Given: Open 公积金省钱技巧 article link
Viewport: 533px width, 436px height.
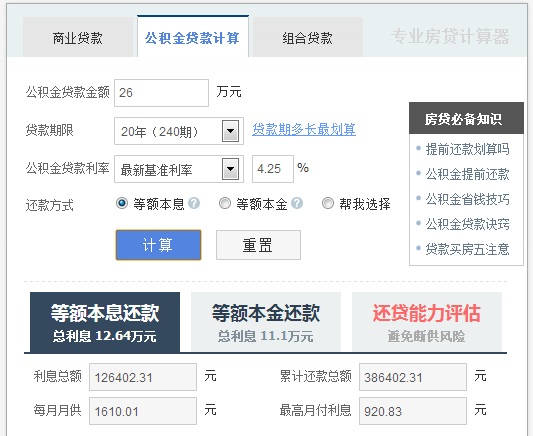Looking at the screenshot, I should 467,199.
